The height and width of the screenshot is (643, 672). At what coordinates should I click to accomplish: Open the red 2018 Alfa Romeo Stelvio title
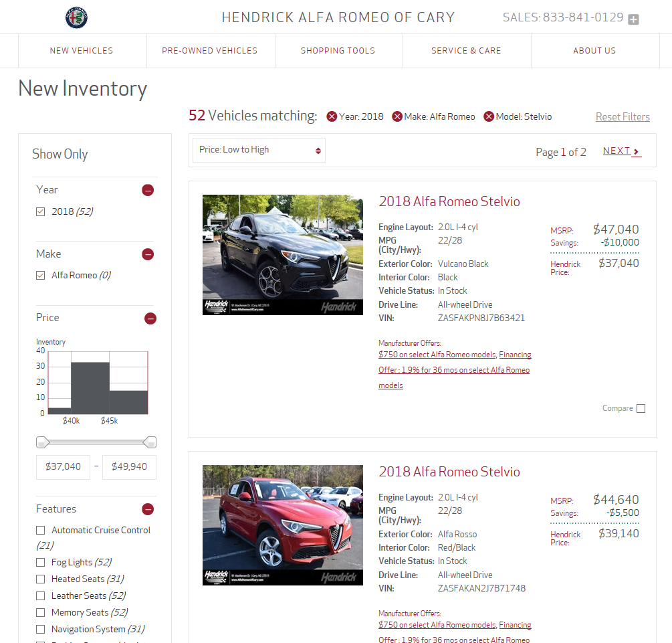point(449,472)
